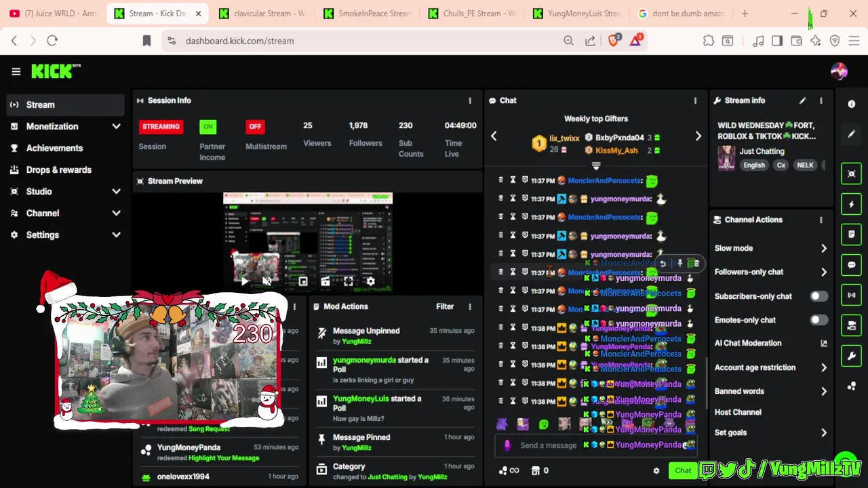
Task: Open Followers-only chat options chevron
Action: point(824,272)
